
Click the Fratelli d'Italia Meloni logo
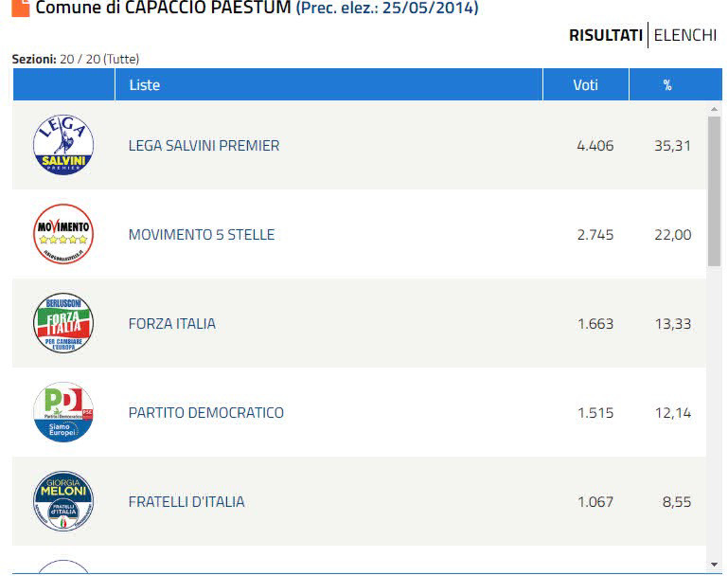coord(63,501)
